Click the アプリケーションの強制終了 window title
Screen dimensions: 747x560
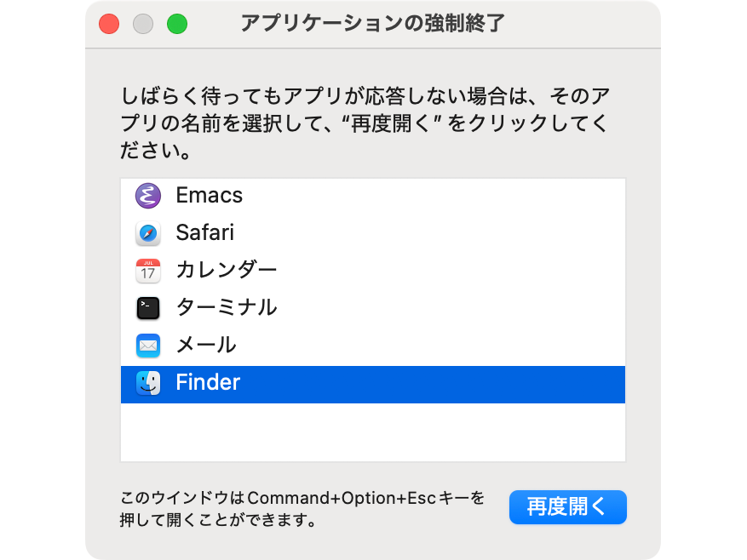pos(372,23)
